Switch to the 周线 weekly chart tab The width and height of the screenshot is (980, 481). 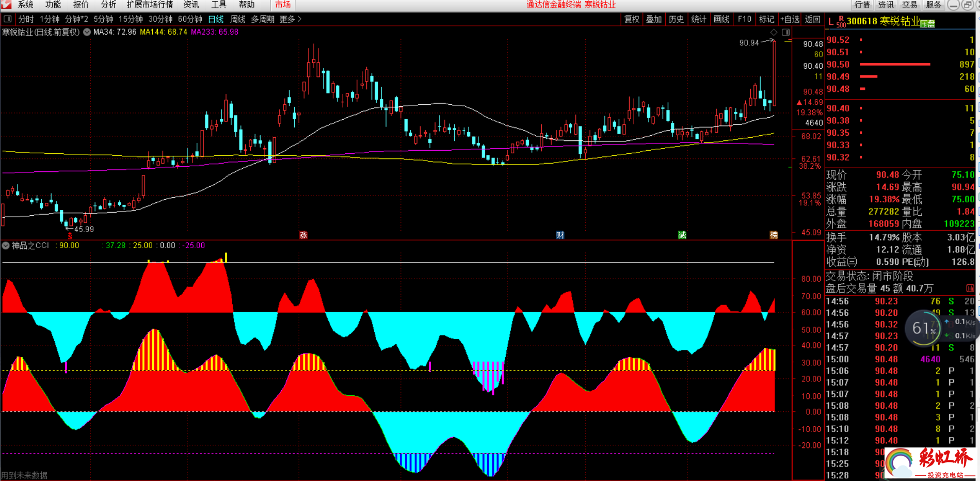[237, 19]
